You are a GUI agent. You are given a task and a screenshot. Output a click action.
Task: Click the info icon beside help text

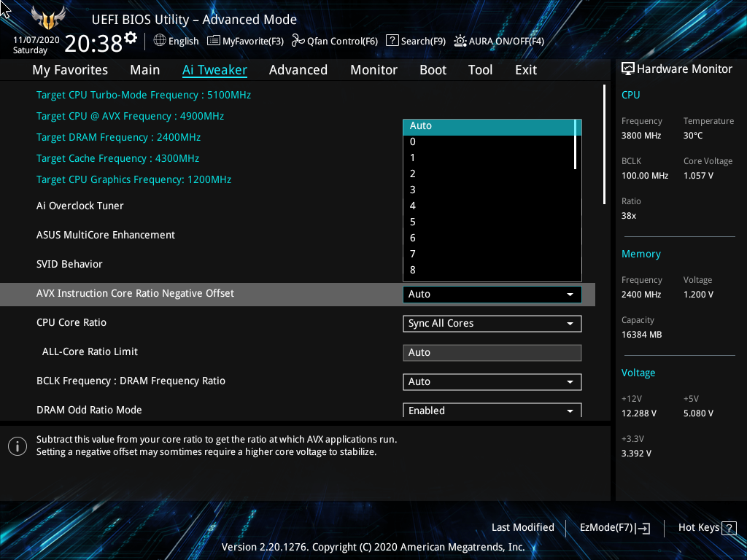(18, 446)
